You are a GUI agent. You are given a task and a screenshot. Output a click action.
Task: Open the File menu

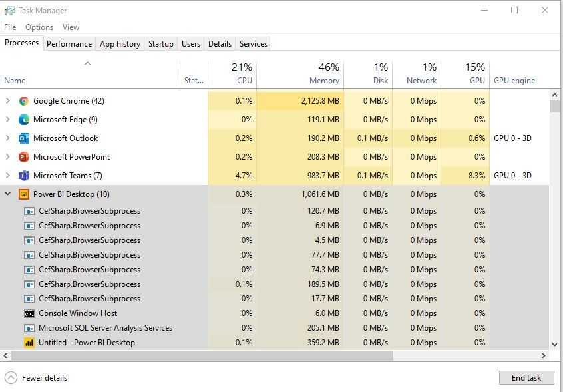click(10, 27)
